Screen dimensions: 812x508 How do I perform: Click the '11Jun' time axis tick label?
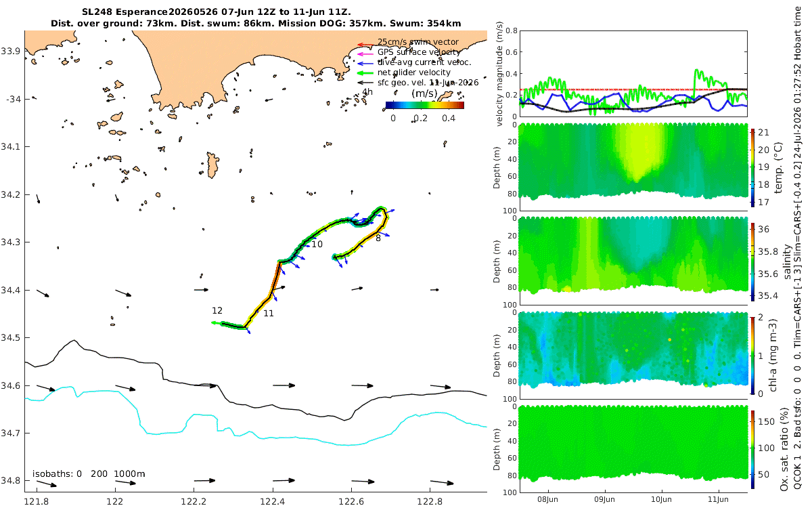click(x=719, y=498)
